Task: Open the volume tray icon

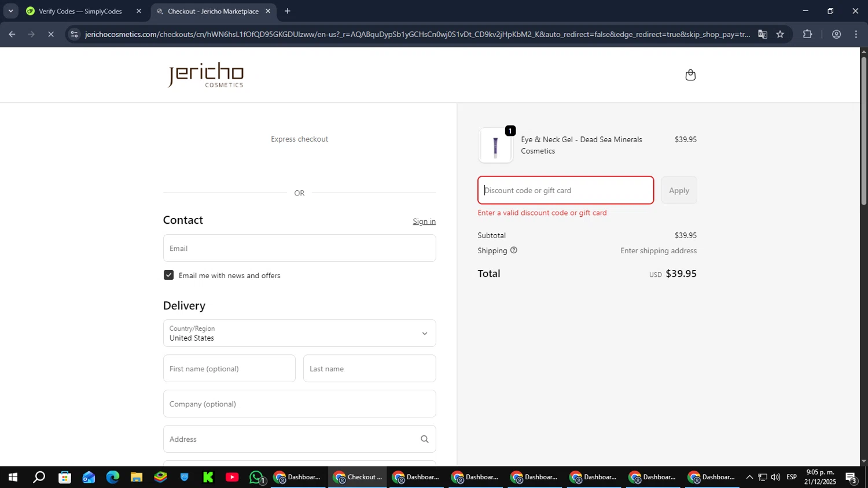Action: pos(775,477)
